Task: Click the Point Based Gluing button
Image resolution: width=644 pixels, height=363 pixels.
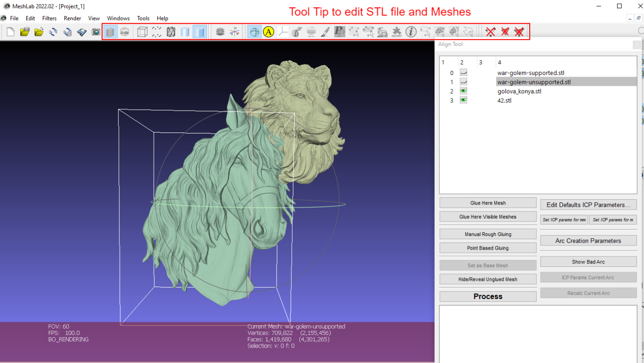Action: coord(488,248)
